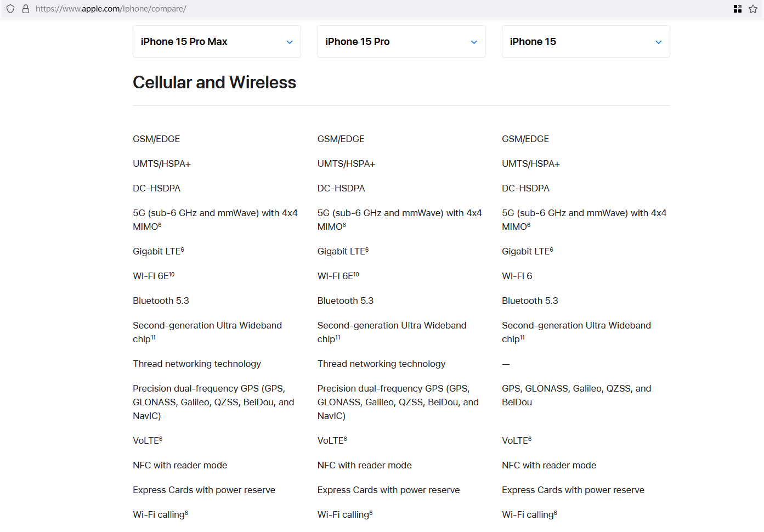Click 'DC-HSDPA' in iPhone 15 column

pos(525,188)
